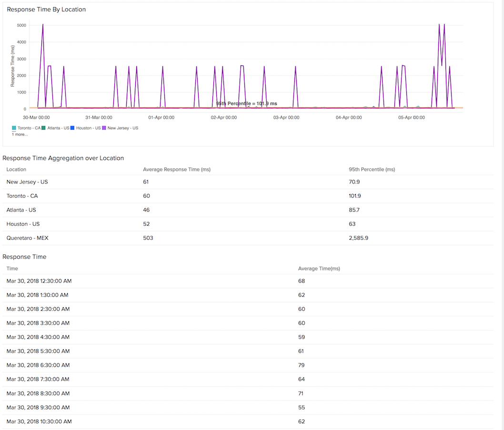Click the Average Response Time (ms) column header
Image resolution: width=504 pixels, height=430 pixels.
(176, 169)
